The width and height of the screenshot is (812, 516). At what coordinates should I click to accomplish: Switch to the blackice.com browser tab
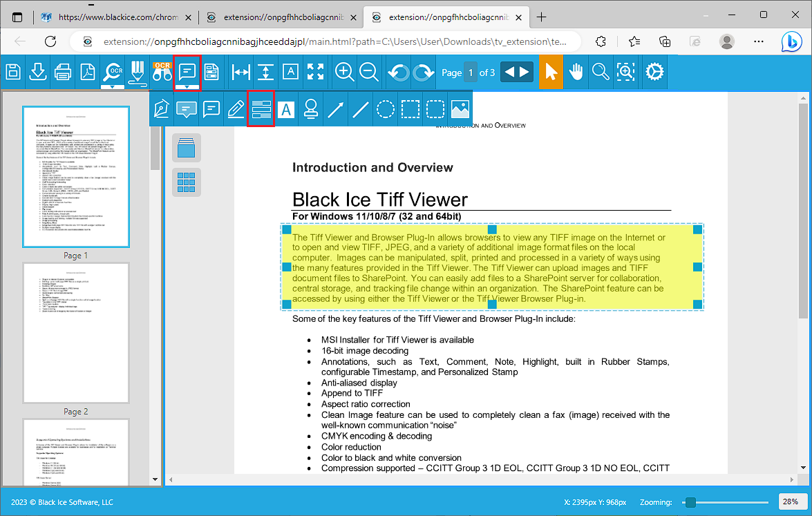[117, 17]
